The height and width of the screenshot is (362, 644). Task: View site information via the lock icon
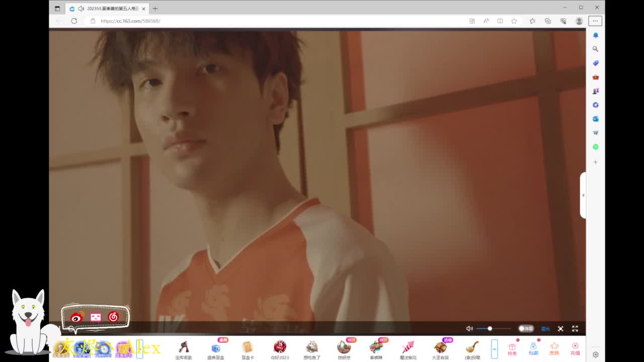(93, 21)
